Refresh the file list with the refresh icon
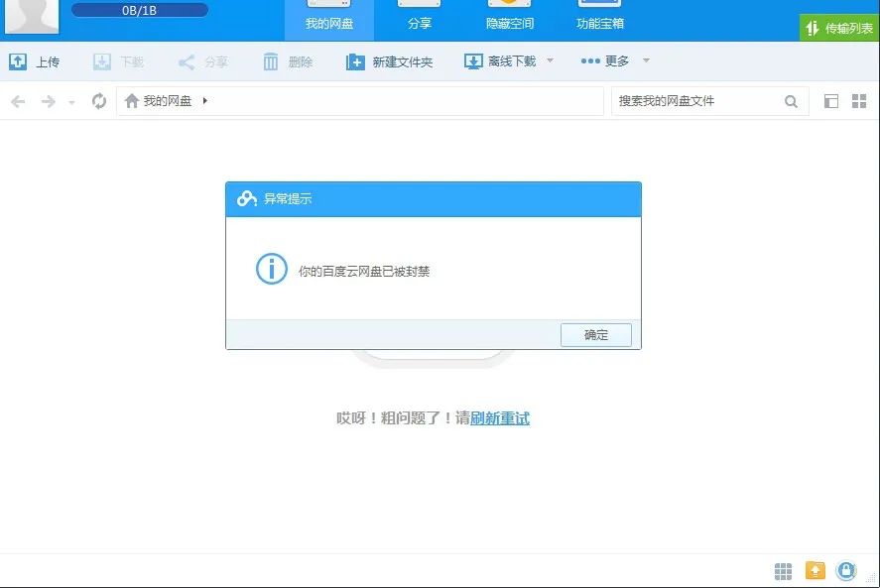The height and width of the screenshot is (588, 880). (x=98, y=100)
